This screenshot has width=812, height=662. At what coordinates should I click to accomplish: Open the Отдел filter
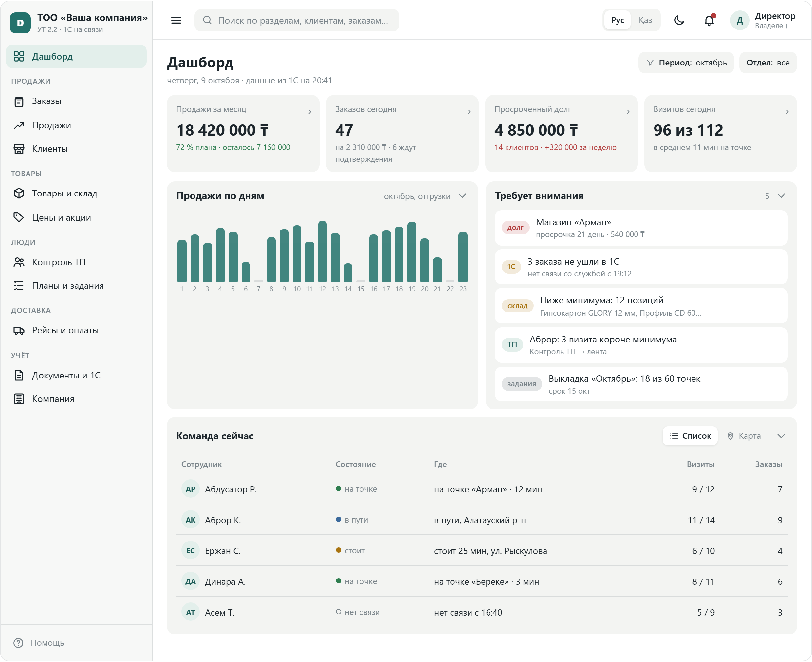coord(768,63)
